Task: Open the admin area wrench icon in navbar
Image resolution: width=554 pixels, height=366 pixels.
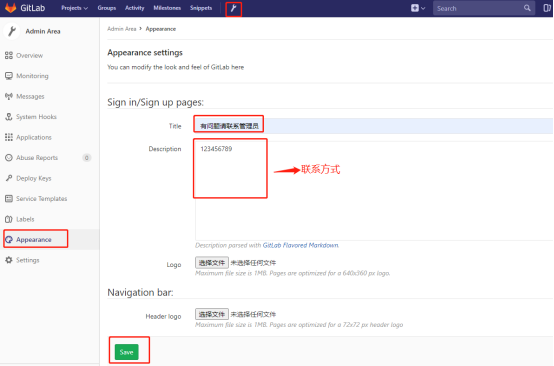Action: 234,8
